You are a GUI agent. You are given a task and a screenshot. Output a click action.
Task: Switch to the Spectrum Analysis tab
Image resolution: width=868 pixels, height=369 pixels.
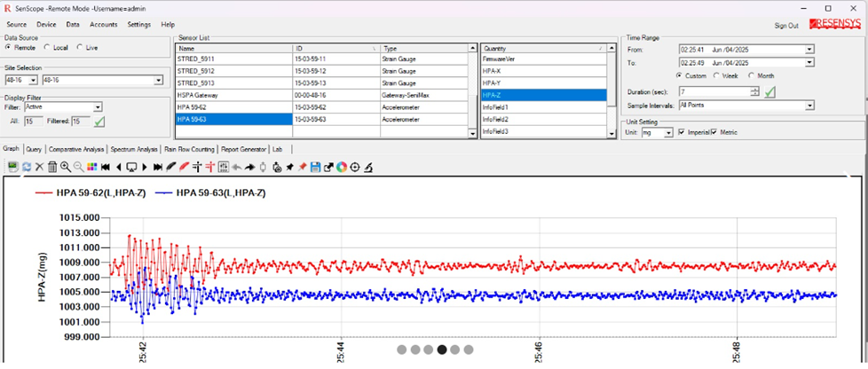134,149
